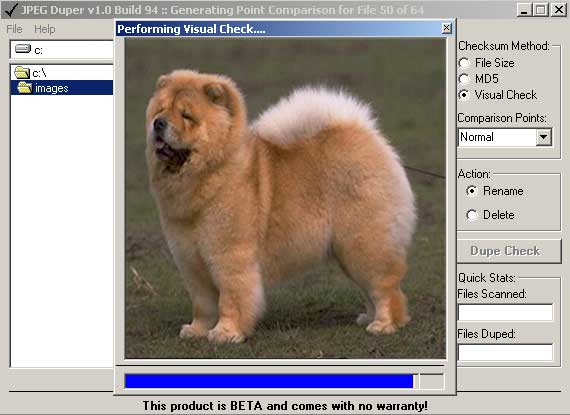Screen dimensions: 570x415
Task: Click the c:\ open folder icon
Action: [22, 73]
